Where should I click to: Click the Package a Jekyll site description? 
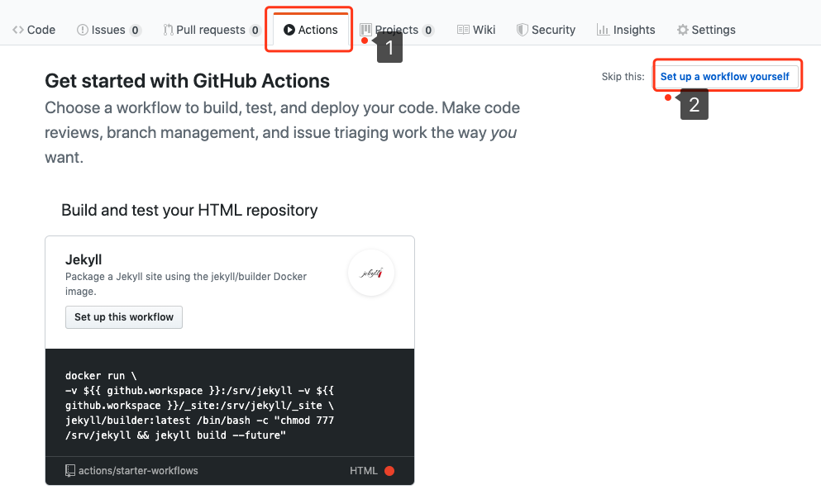pos(186,283)
